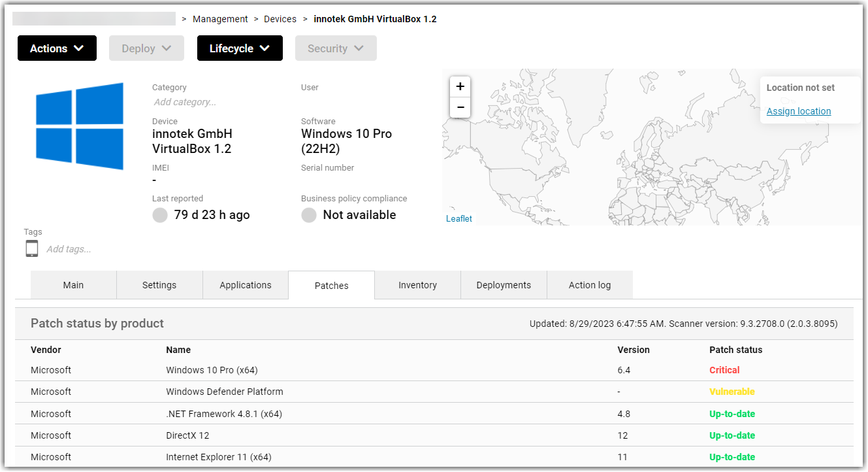Click the Windows 10 Pro (22H2) software value
The height and width of the screenshot is (472, 868).
pyautogui.click(x=346, y=141)
